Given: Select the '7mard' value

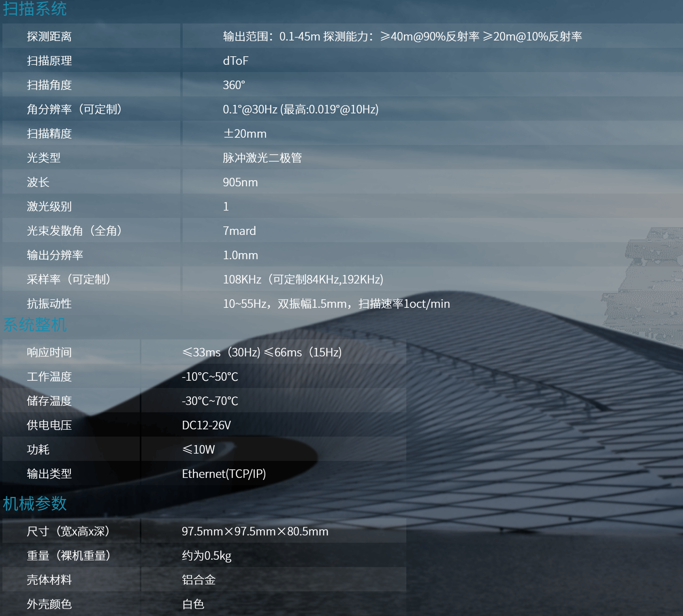Looking at the screenshot, I should 239,231.
